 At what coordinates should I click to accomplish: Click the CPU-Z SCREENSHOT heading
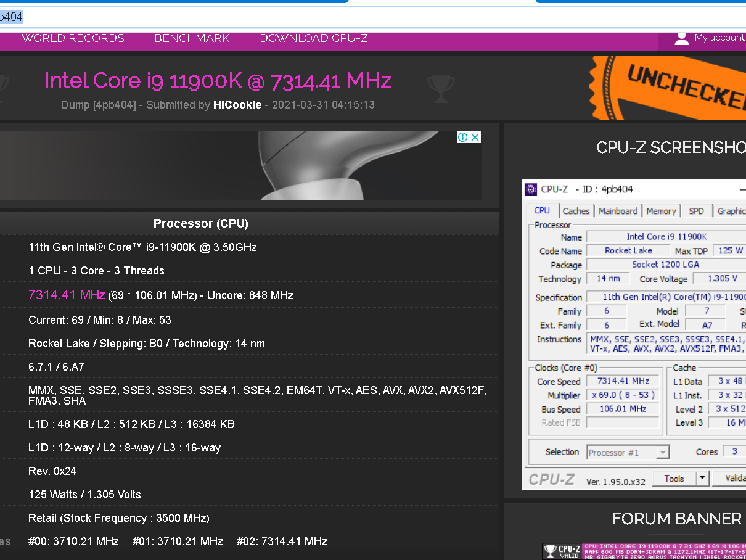pyautogui.click(x=671, y=147)
